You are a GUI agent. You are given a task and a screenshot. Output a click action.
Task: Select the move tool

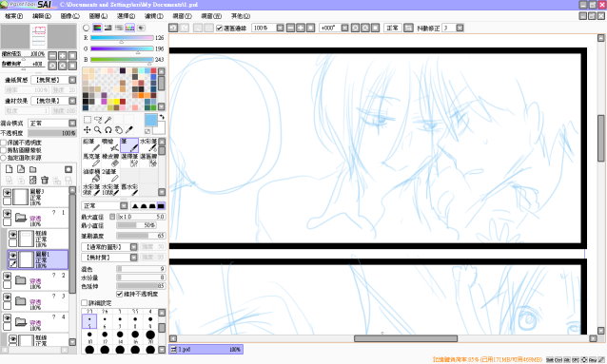[x=88, y=130]
